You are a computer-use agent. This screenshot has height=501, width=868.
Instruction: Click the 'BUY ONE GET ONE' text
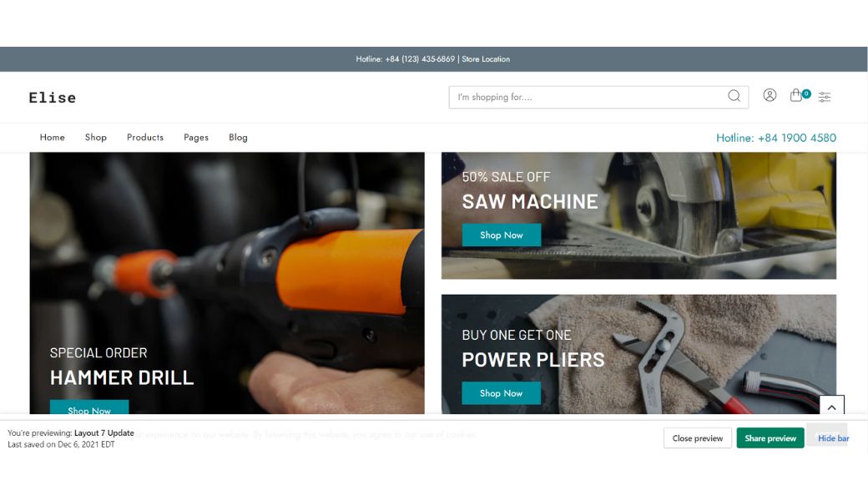click(x=517, y=335)
